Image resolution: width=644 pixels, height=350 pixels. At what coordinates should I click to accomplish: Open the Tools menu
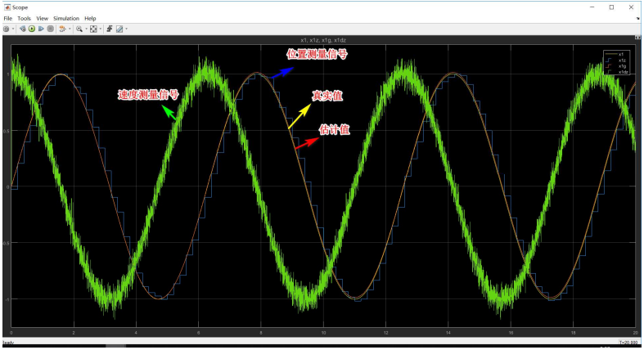(24, 18)
